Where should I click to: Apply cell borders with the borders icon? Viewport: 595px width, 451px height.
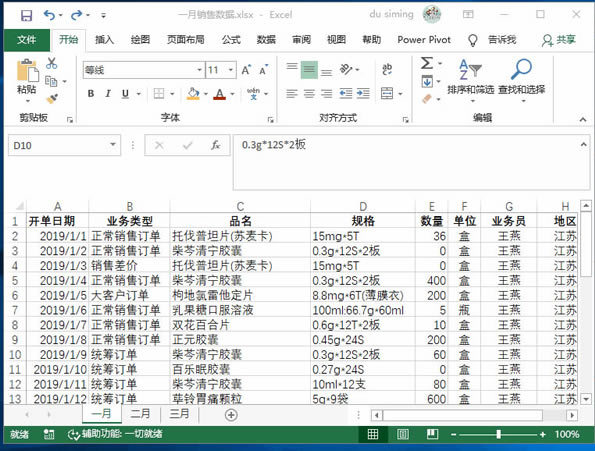coord(159,93)
